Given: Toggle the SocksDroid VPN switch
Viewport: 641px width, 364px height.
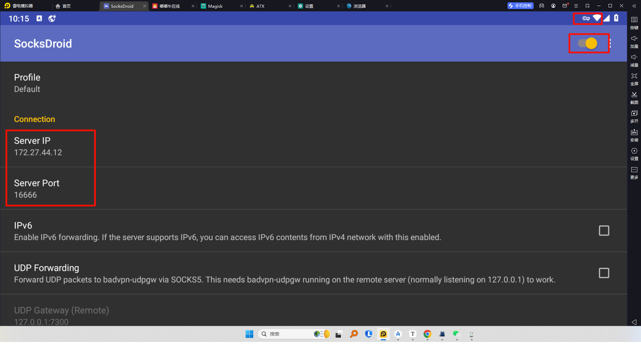Looking at the screenshot, I should click(x=587, y=43).
